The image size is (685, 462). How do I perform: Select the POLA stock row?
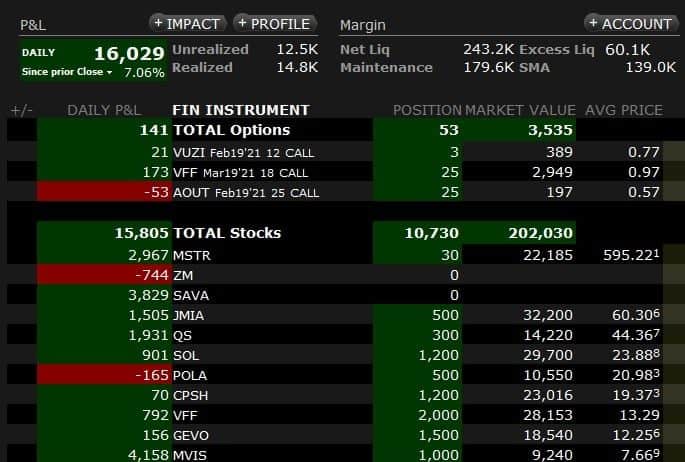(346, 375)
